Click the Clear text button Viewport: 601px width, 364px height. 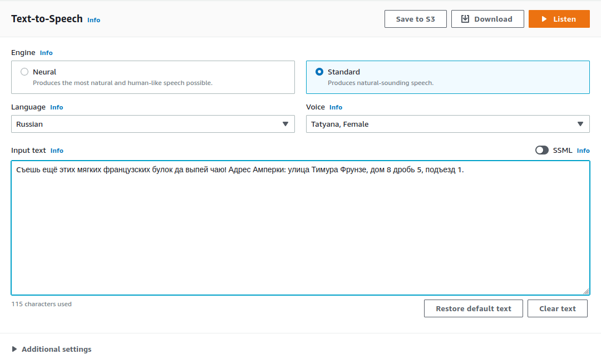(x=557, y=308)
